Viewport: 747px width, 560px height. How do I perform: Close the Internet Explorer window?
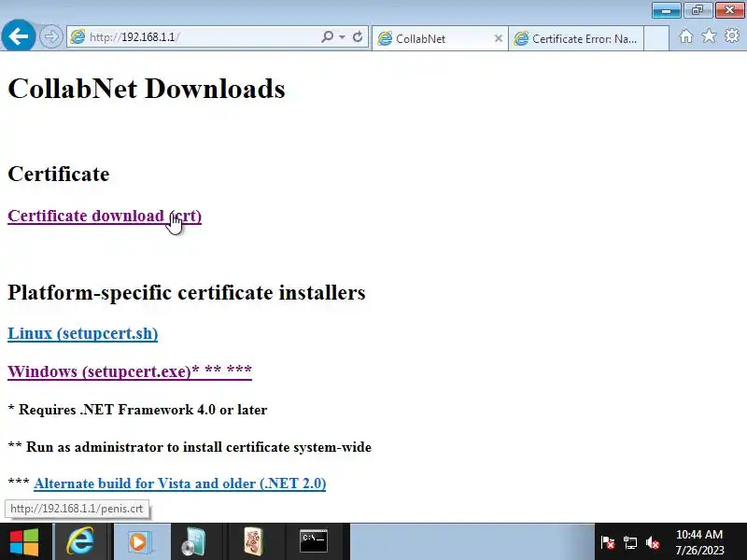pyautogui.click(x=730, y=10)
